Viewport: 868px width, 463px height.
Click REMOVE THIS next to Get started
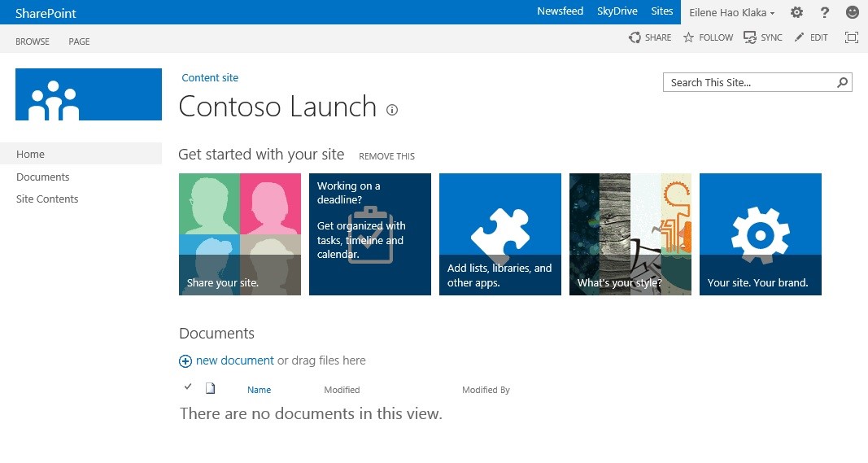pyautogui.click(x=386, y=156)
